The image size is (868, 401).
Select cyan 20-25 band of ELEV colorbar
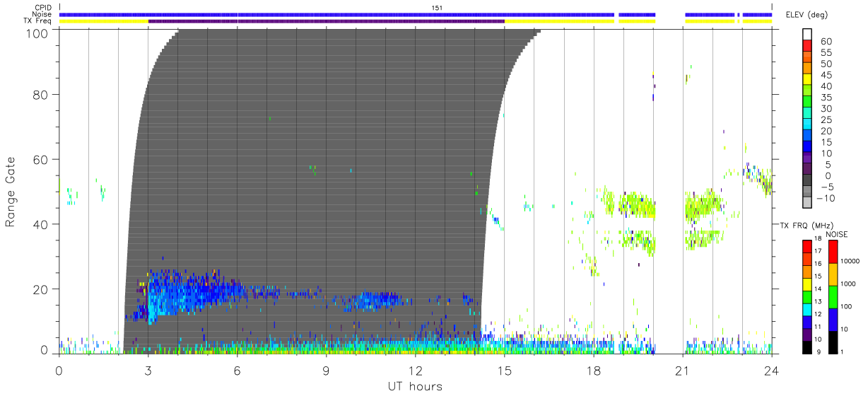pos(808,125)
